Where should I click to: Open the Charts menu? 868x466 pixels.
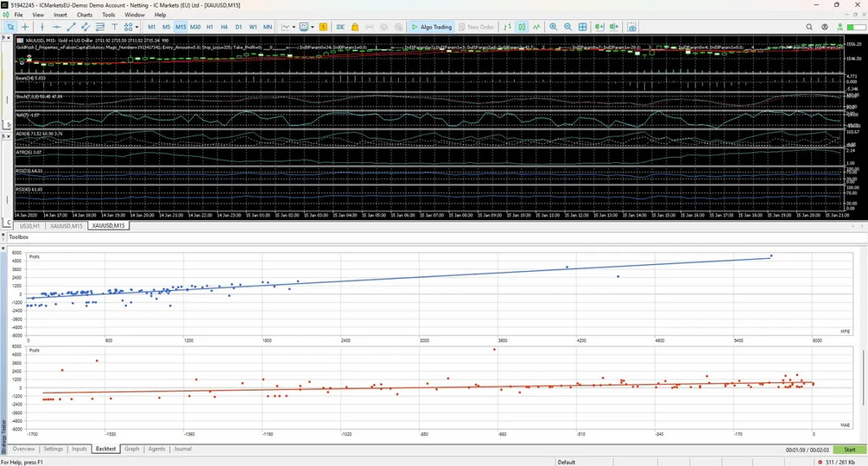[85, 15]
